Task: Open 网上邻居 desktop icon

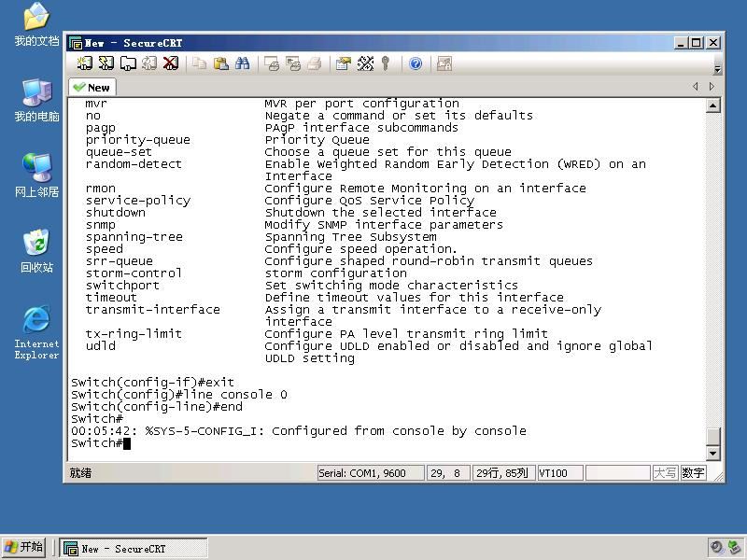Action: 36,175
